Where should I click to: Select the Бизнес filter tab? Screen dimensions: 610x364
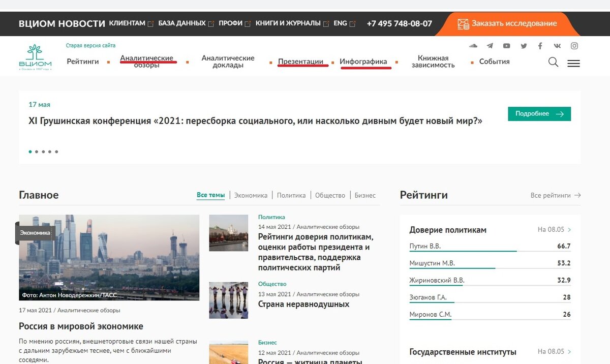[365, 195]
